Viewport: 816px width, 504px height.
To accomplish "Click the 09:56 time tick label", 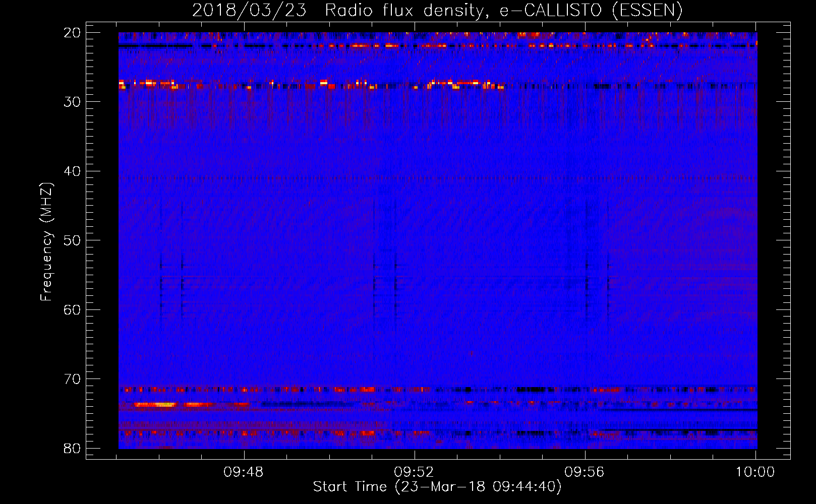I will pyautogui.click(x=585, y=472).
